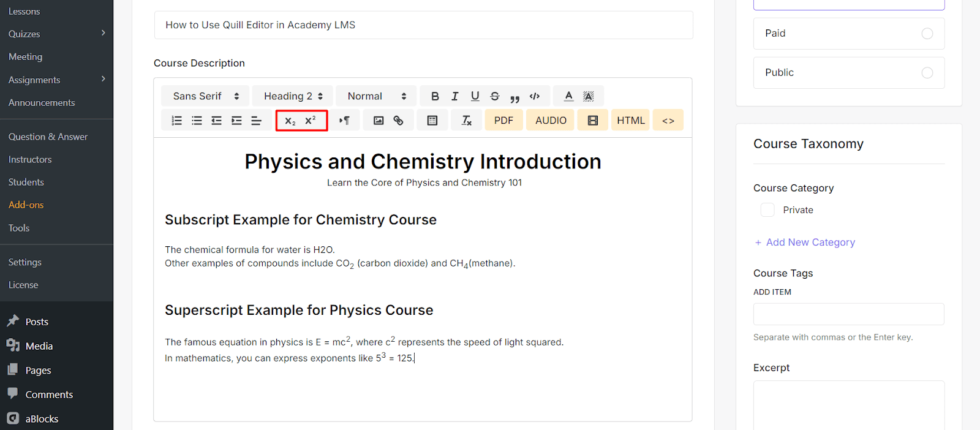Expand Assignments submenu chevron
The height and width of the screenshot is (430, 980).
tap(104, 79)
